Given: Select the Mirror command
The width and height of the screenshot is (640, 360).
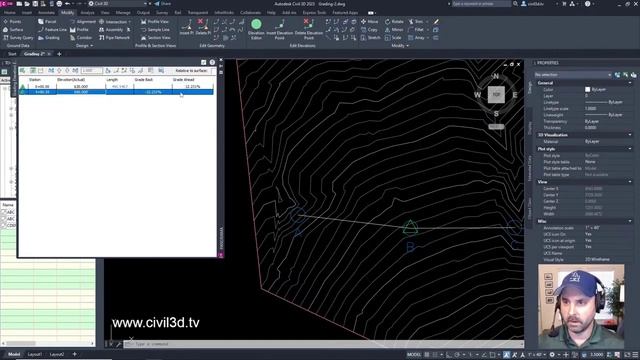Looking at the screenshot, I should [394, 30].
